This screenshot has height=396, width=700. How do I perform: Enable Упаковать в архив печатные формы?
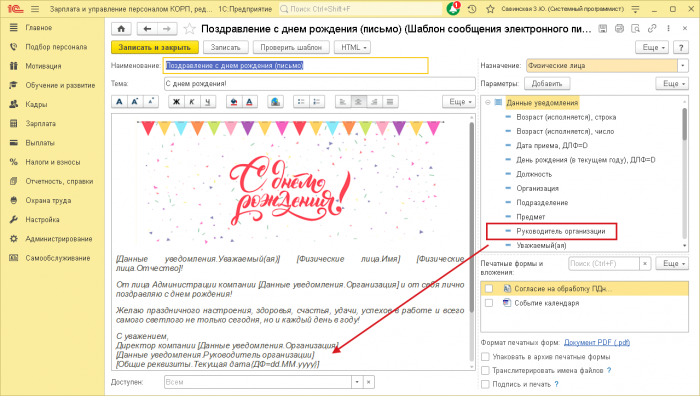[x=485, y=357]
